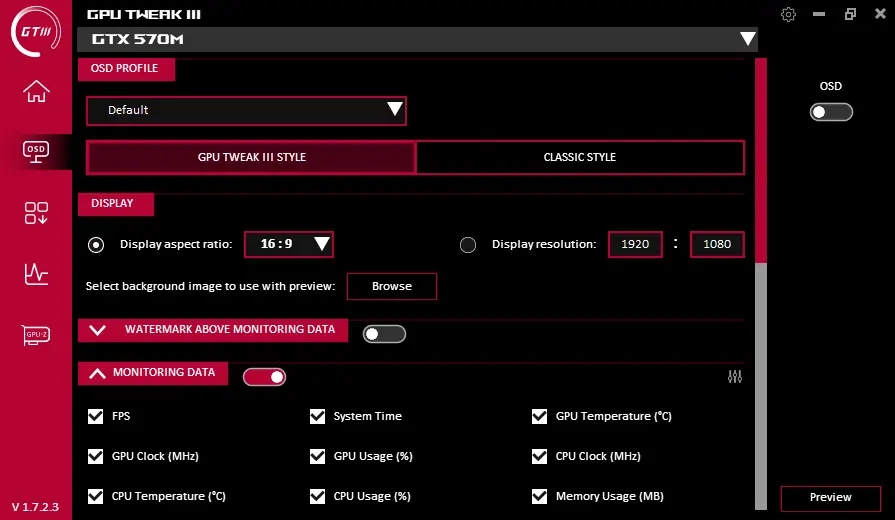Uncheck CPU Temperature checkbox
Image resolution: width=895 pixels, height=520 pixels.
pos(95,496)
